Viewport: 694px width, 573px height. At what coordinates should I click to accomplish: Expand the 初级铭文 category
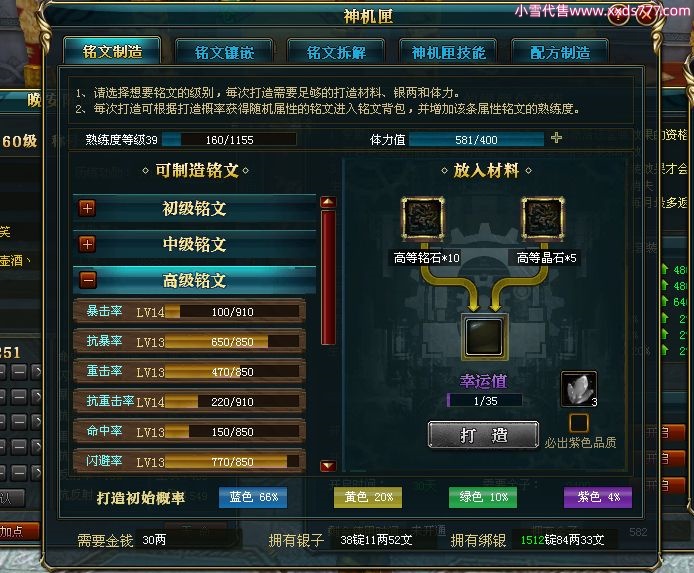(87, 208)
